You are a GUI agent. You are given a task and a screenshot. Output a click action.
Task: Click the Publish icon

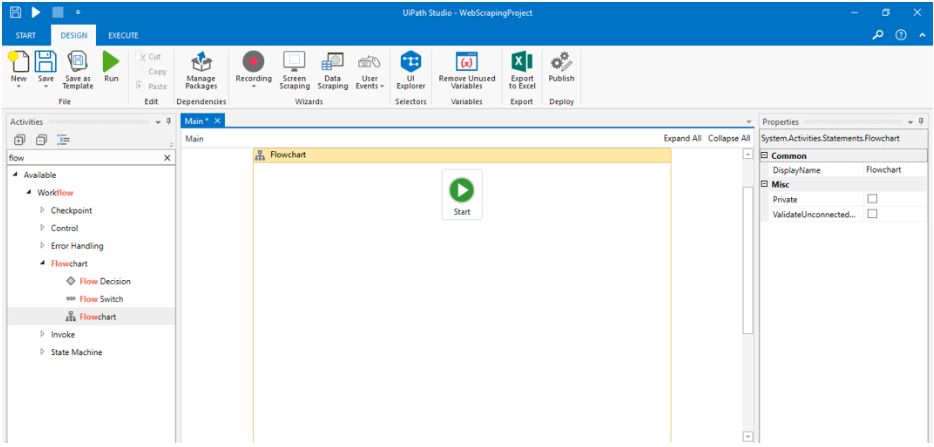tap(561, 61)
